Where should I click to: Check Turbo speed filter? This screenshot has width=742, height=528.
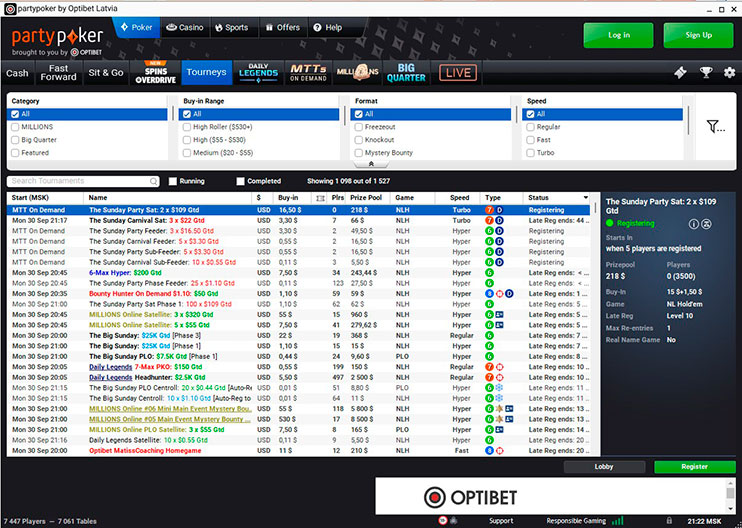(x=530, y=153)
